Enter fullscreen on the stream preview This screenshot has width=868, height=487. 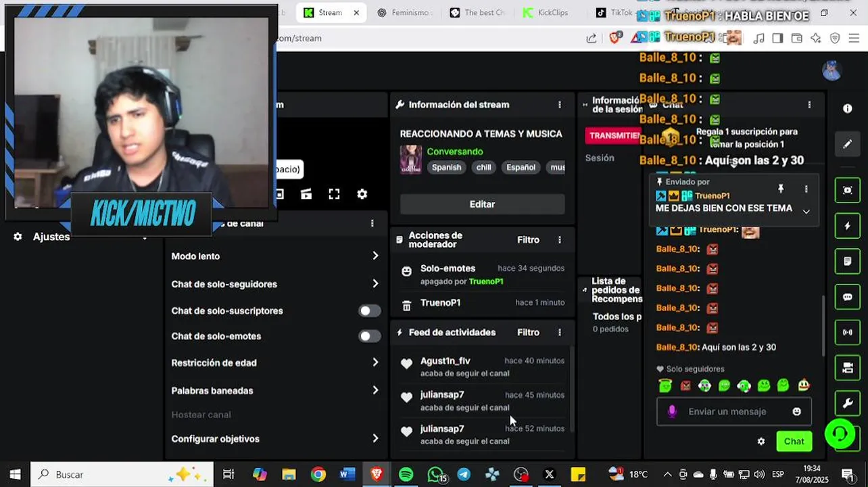coord(334,194)
